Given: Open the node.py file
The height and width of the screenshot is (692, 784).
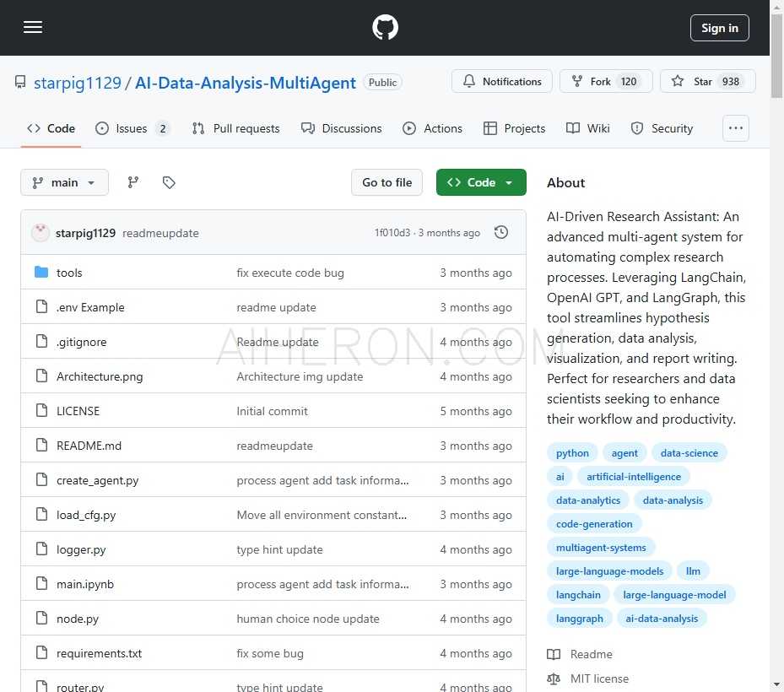Looking at the screenshot, I should (x=77, y=619).
